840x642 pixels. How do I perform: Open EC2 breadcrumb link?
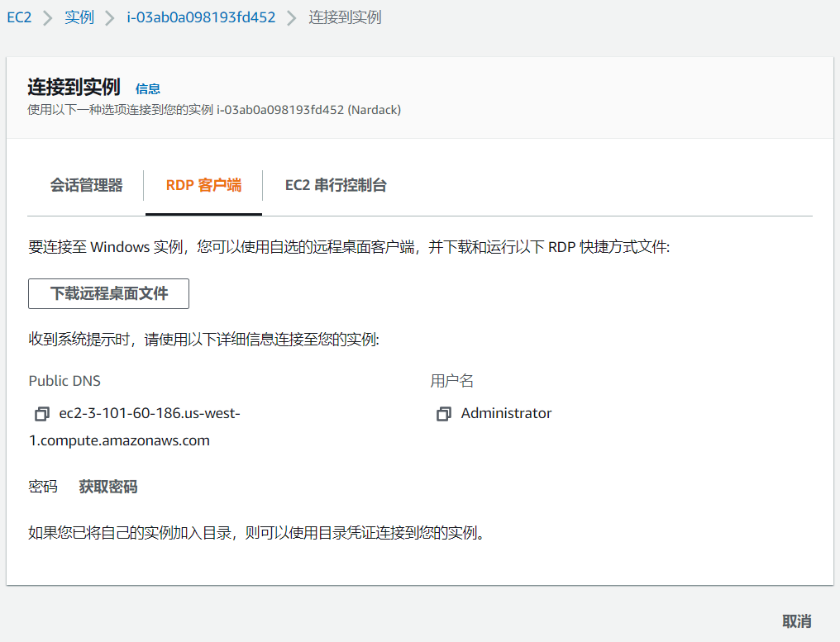pyautogui.click(x=19, y=17)
